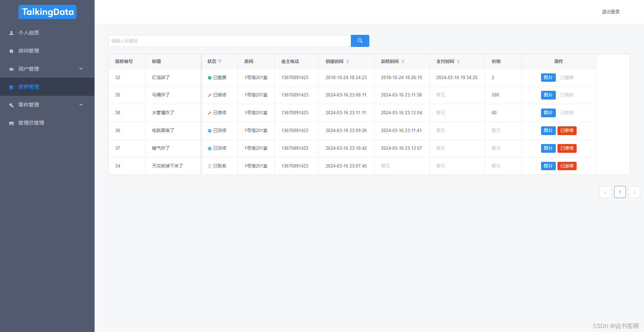Viewport: 644px width, 332px height.
Task: Open 房间管理 menu item
Action: click(47, 51)
